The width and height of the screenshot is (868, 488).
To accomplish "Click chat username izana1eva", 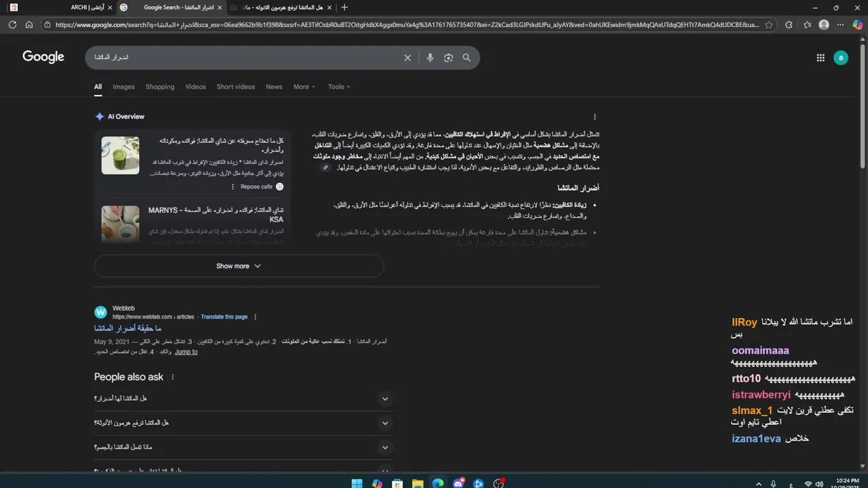I will (756, 439).
